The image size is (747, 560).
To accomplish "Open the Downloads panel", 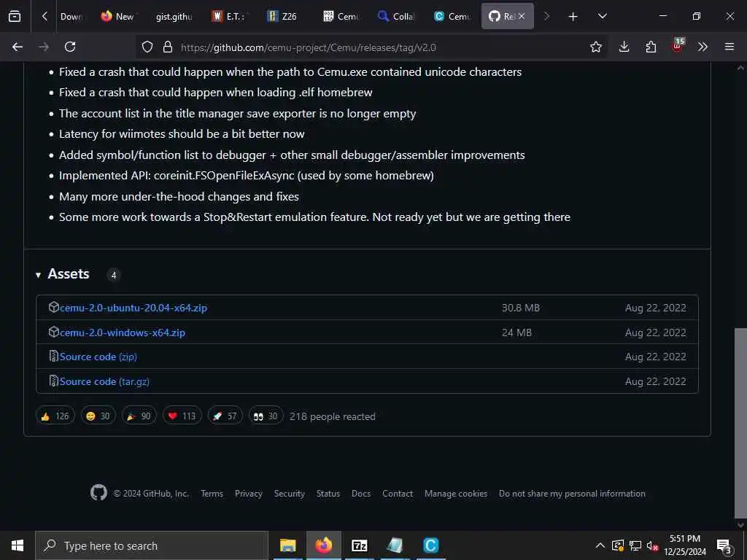I will (x=624, y=47).
